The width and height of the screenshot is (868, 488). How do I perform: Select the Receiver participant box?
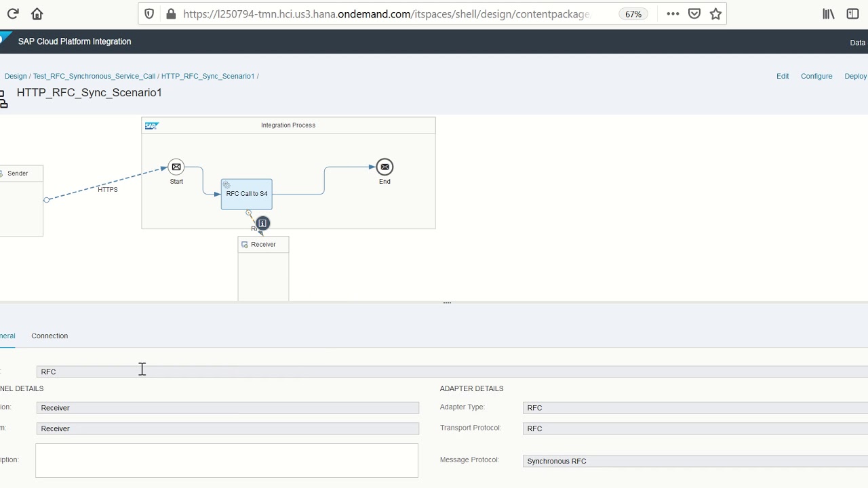point(263,268)
